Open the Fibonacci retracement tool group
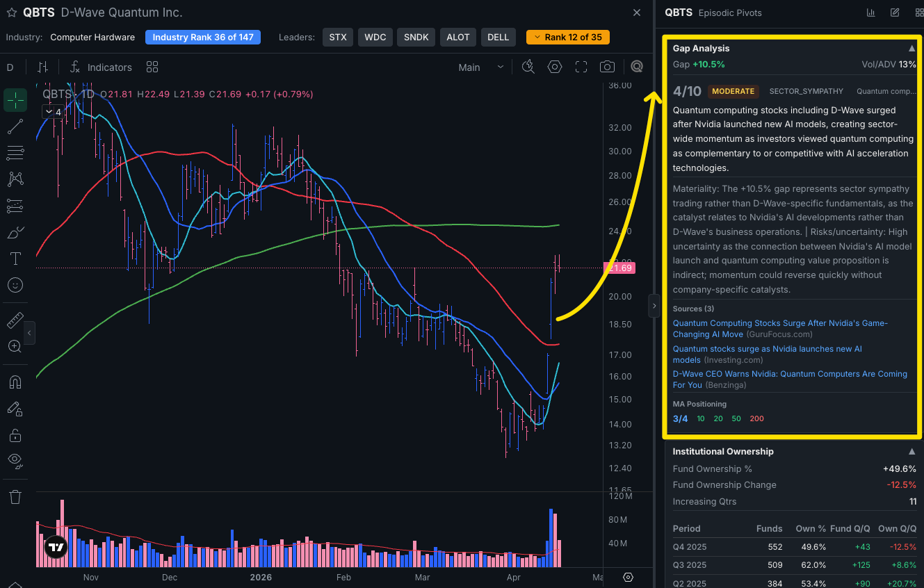The image size is (924, 588). [15, 153]
